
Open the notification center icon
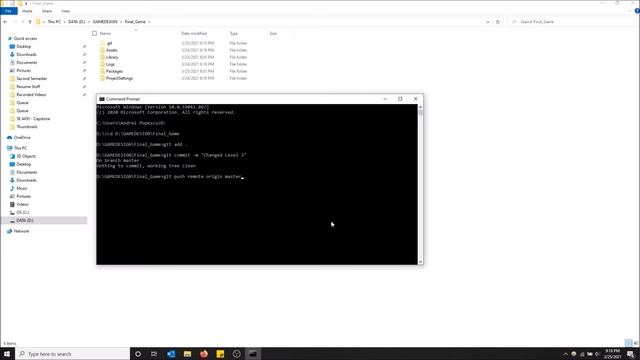point(630,354)
